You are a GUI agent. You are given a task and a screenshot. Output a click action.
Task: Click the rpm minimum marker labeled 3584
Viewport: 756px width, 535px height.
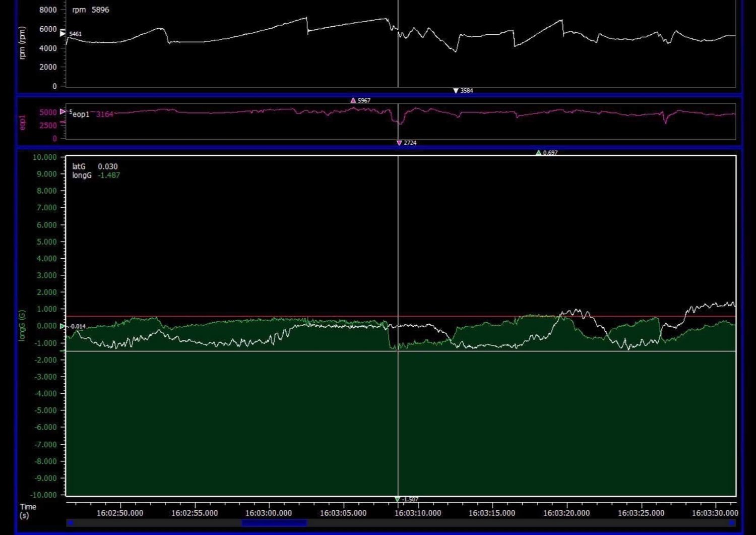click(456, 91)
